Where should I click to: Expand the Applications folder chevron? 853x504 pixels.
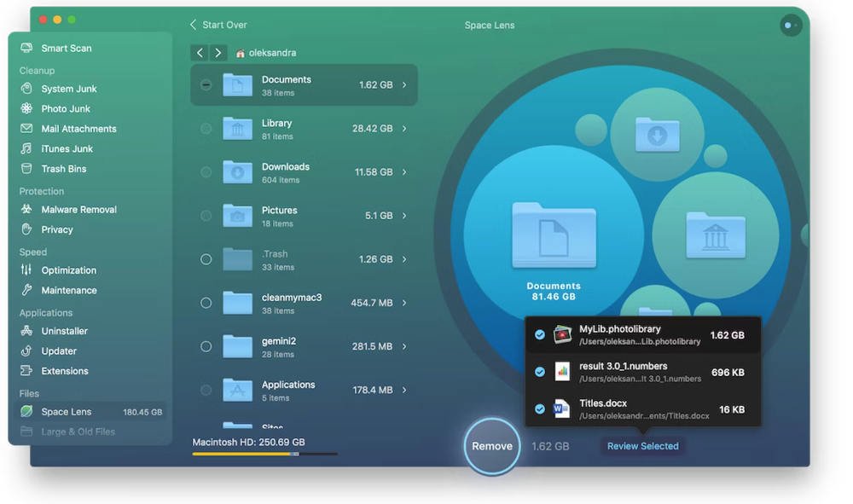(x=404, y=390)
